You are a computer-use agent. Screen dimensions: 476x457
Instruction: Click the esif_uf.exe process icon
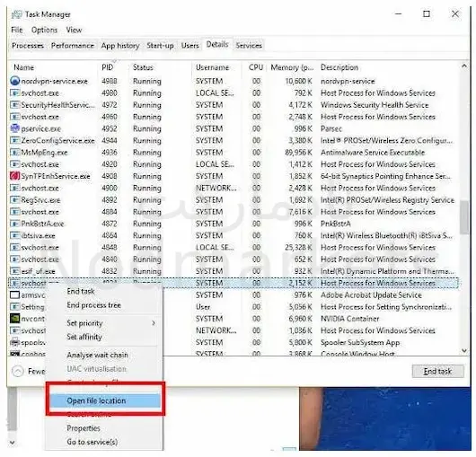pyautogui.click(x=15, y=270)
